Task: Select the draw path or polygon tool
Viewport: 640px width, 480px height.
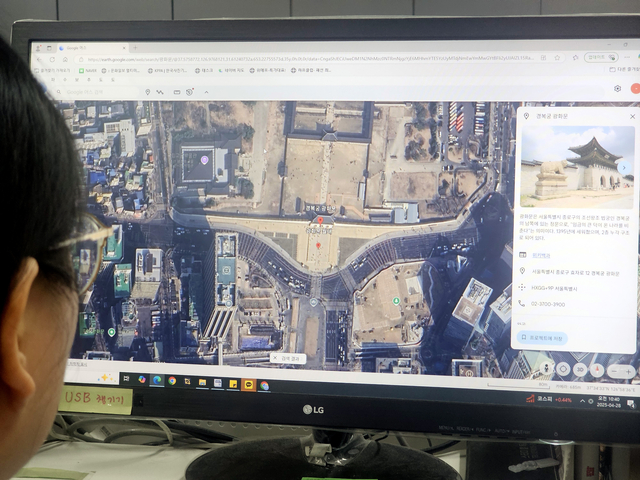Action: 160,92
